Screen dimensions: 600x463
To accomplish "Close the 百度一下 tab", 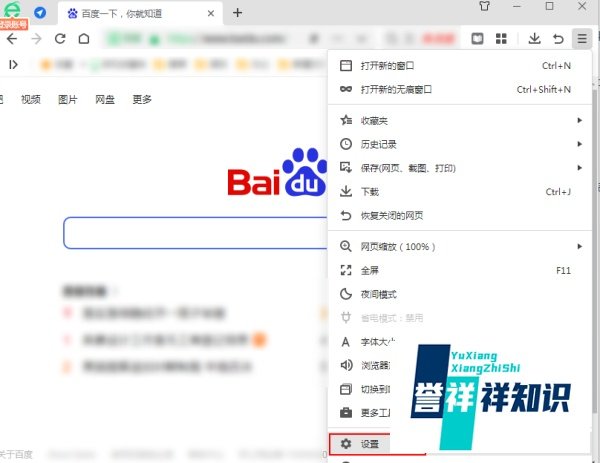I will [211, 13].
